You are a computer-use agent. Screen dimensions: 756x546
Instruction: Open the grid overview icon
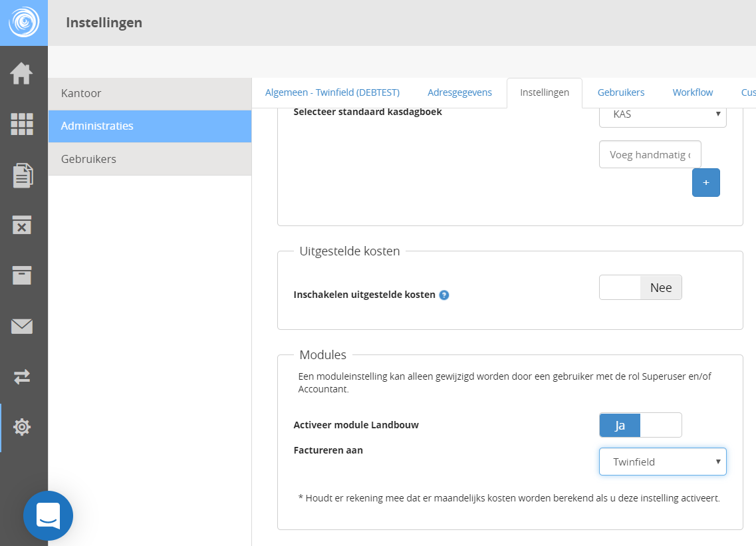coord(22,124)
